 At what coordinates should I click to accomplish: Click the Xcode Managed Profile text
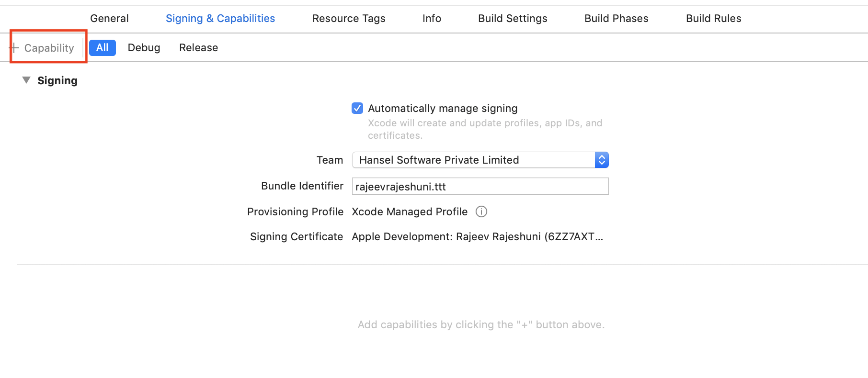click(410, 211)
